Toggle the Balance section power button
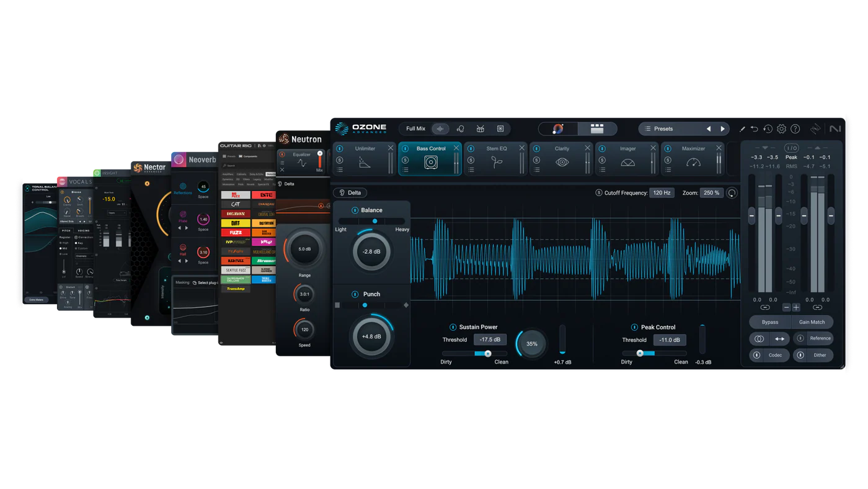This screenshot has width=868, height=489. click(x=355, y=210)
